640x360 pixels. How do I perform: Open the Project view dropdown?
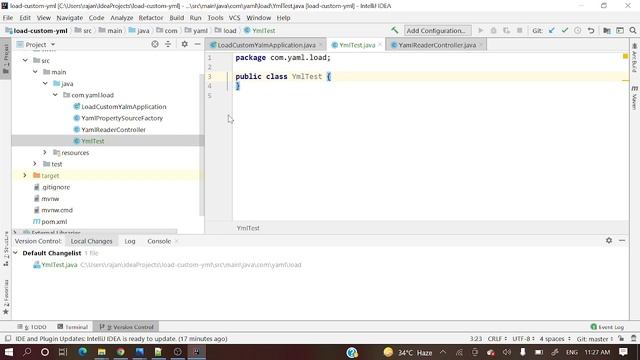tap(36, 44)
